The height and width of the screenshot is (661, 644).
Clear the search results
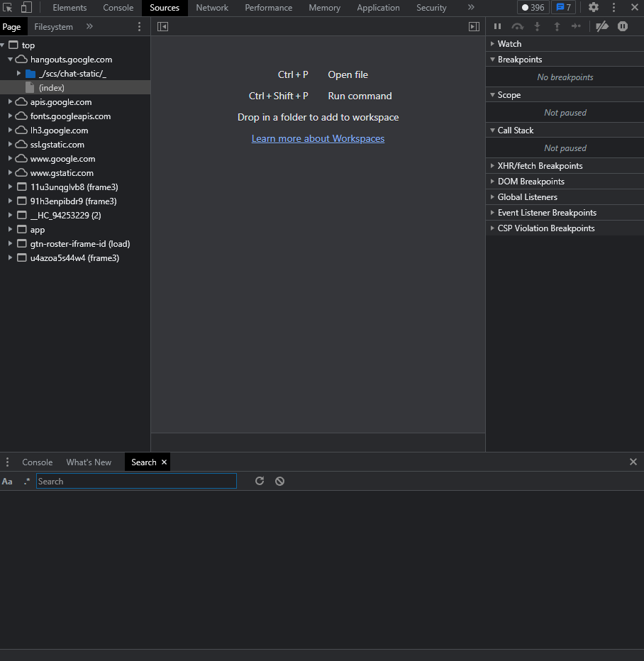[x=280, y=481]
